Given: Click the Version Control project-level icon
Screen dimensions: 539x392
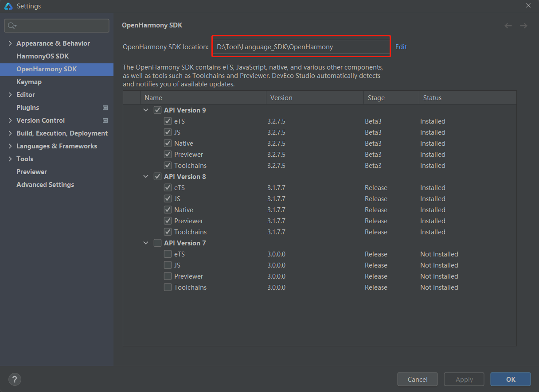Looking at the screenshot, I should pos(105,120).
